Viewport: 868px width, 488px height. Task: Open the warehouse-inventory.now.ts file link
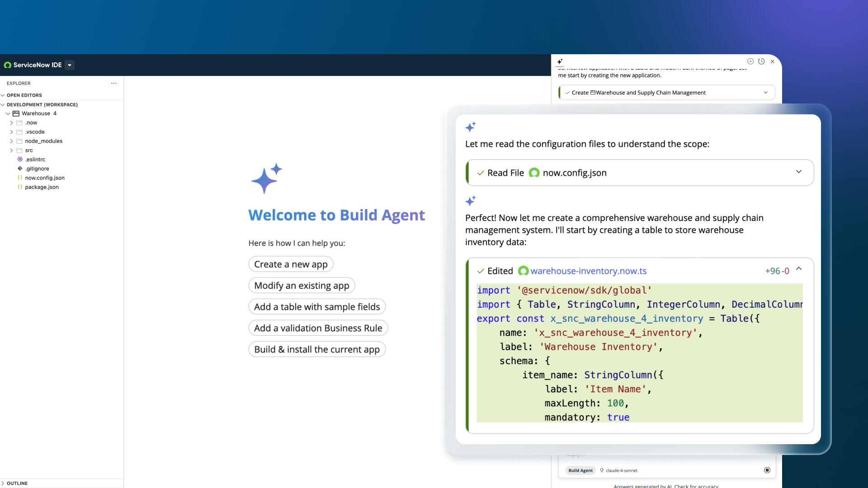(588, 271)
